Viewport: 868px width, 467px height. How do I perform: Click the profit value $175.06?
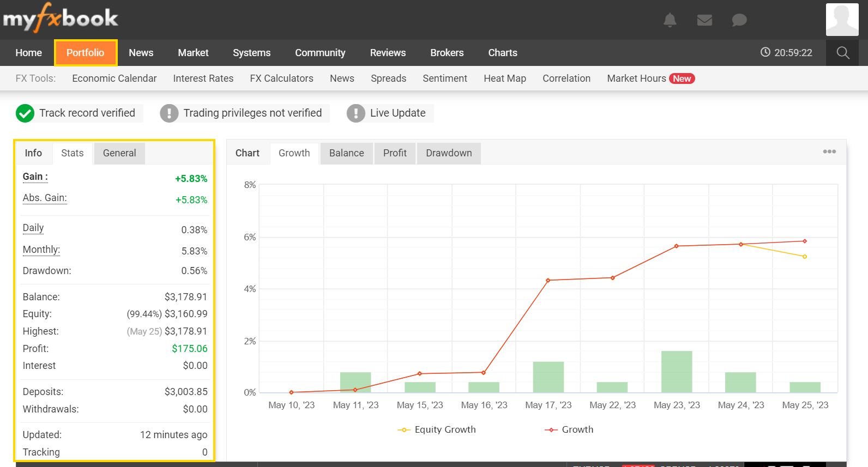190,349
